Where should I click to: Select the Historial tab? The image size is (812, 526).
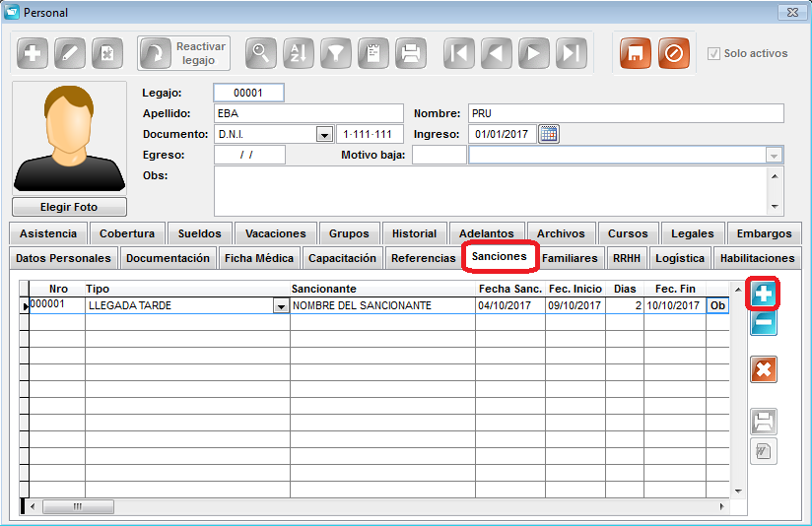pos(414,233)
